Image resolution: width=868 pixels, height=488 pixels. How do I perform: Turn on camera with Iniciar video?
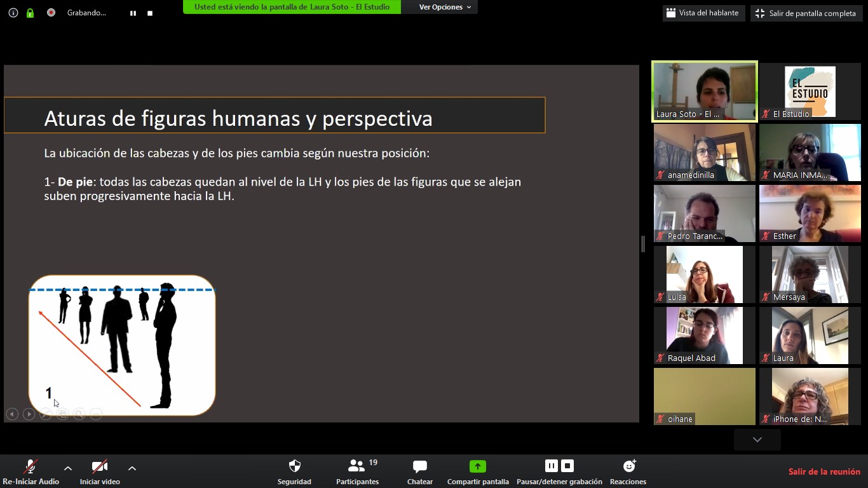(99, 467)
